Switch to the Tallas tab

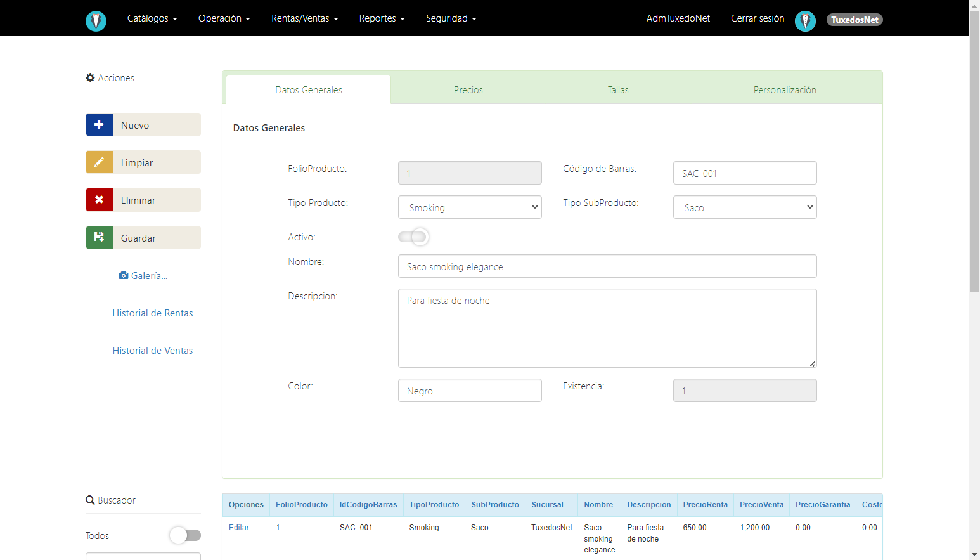618,90
